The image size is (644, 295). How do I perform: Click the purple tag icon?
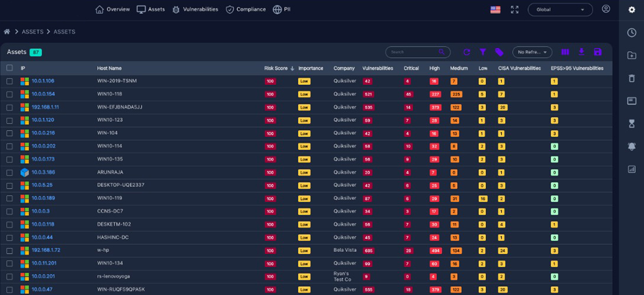click(499, 52)
